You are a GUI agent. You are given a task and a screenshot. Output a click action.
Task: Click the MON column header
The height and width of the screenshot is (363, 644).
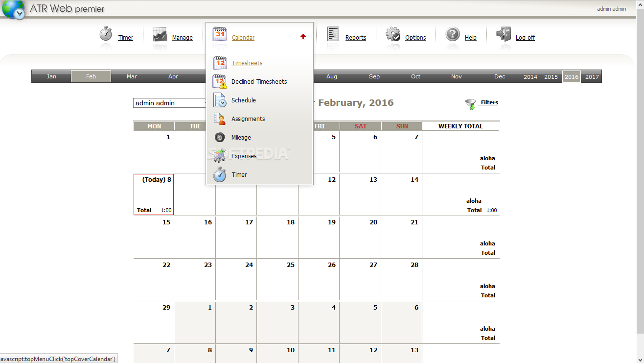click(154, 126)
